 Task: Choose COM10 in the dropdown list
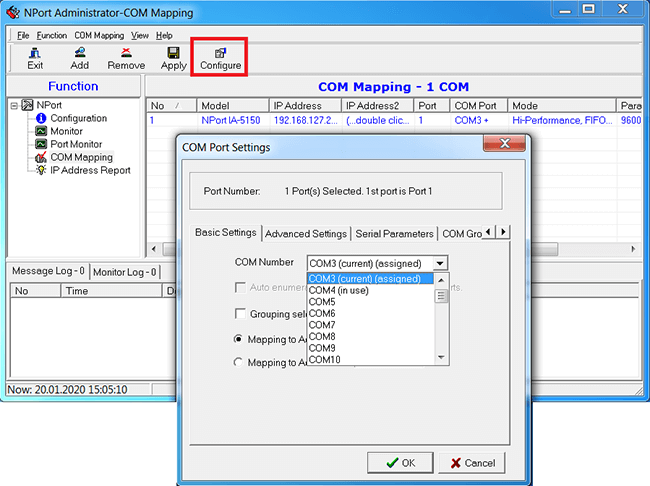[370, 360]
